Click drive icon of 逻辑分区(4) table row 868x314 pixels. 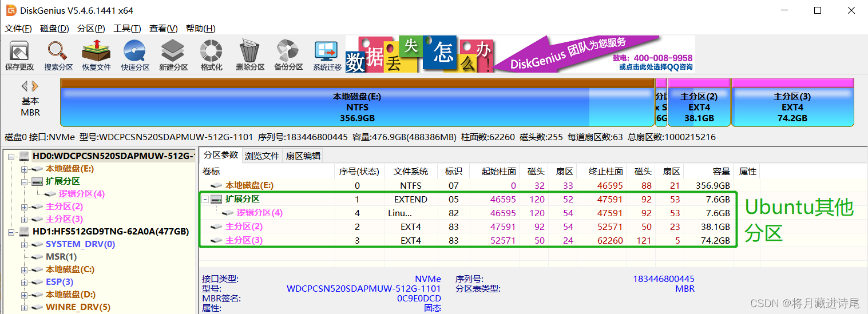tap(228, 213)
